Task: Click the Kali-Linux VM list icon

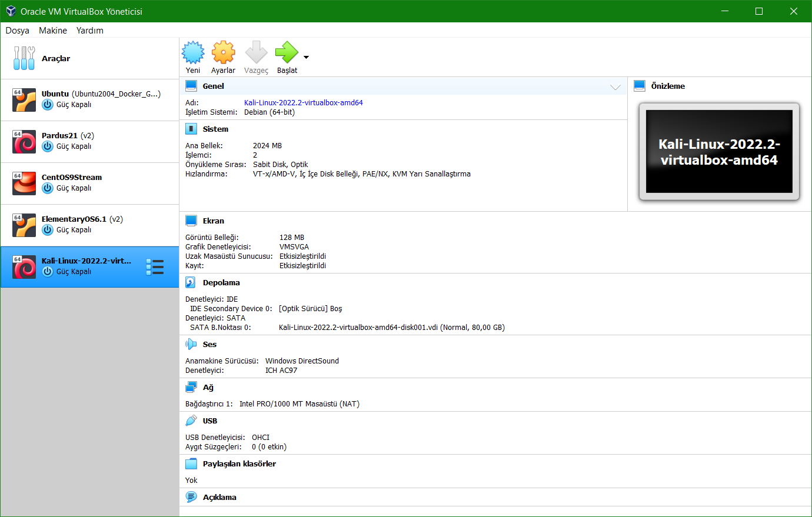Action: (24, 267)
